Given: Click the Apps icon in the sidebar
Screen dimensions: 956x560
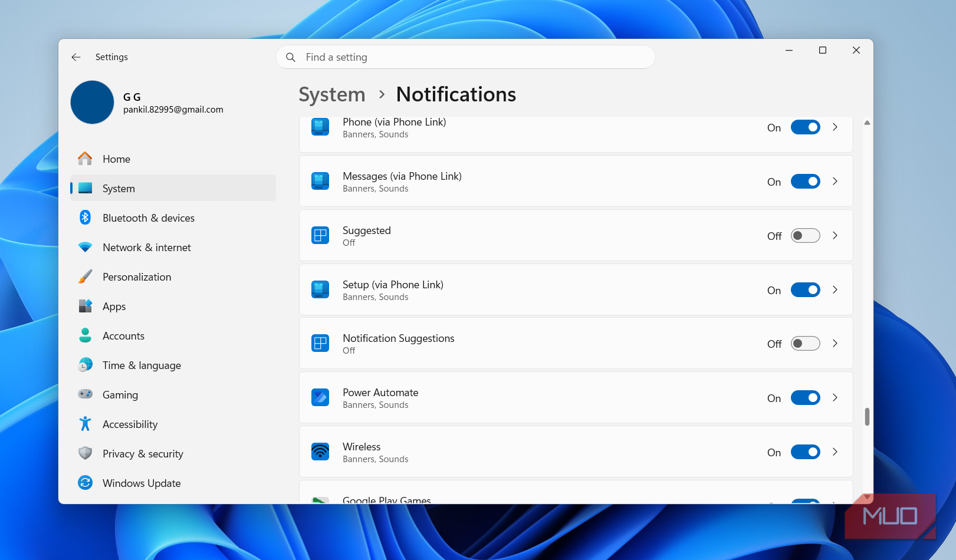Looking at the screenshot, I should click(x=86, y=306).
